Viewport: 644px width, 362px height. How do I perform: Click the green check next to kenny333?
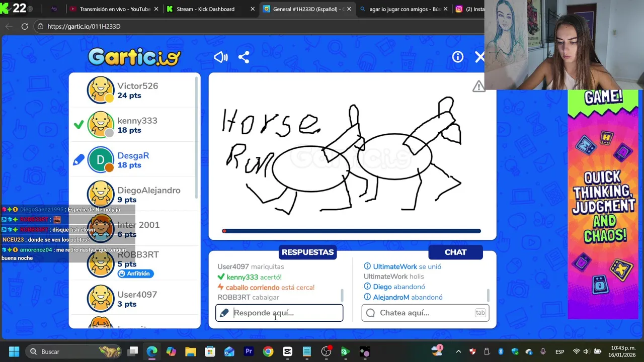(78, 125)
